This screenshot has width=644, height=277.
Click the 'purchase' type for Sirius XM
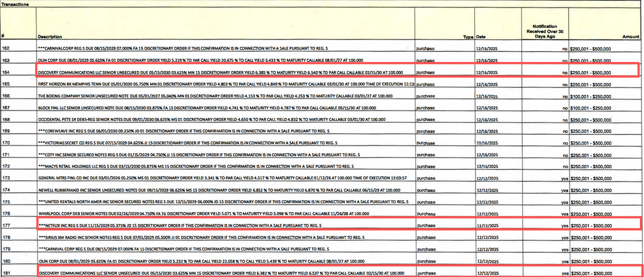click(x=426, y=238)
